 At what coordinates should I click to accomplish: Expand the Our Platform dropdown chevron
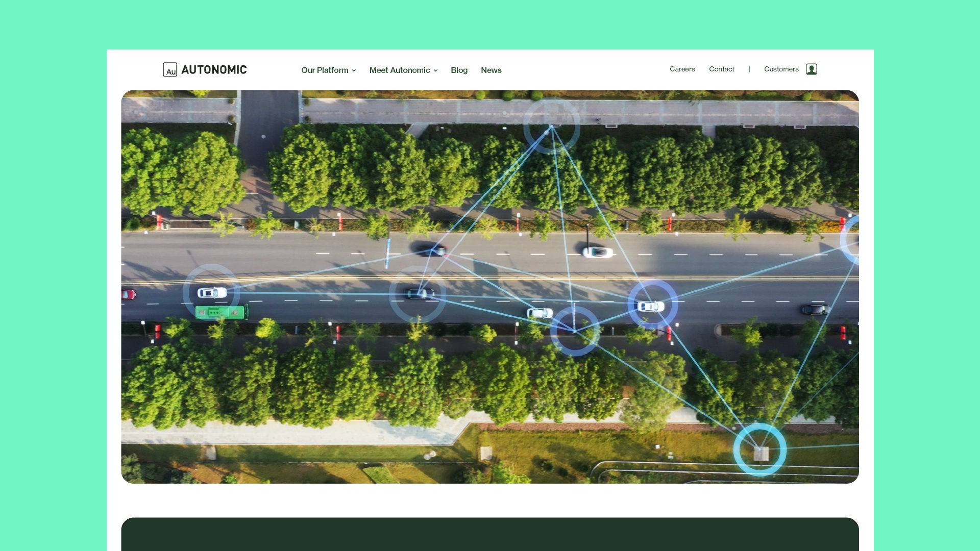354,70
